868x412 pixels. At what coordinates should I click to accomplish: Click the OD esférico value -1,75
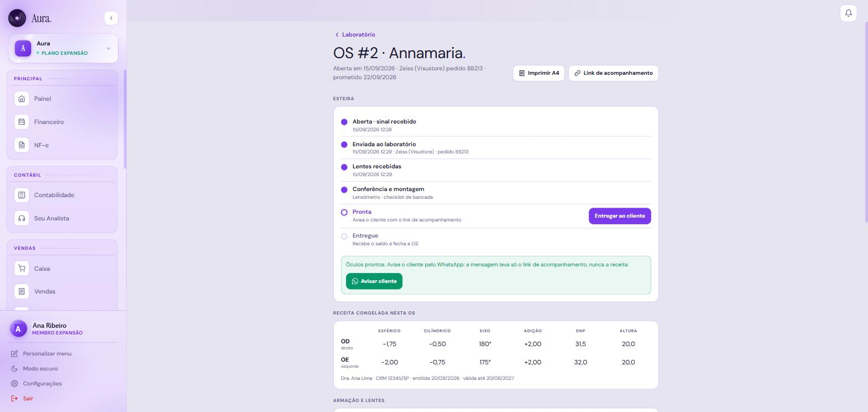tap(389, 344)
